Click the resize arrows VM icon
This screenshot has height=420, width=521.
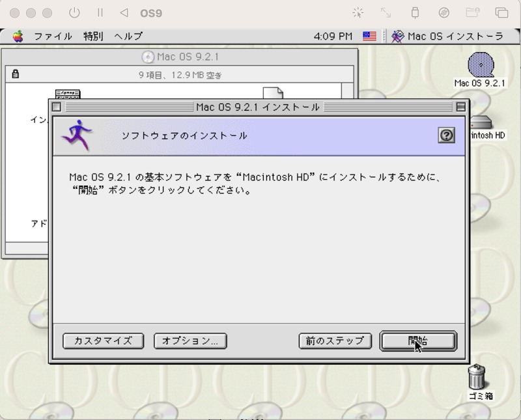click(x=386, y=13)
